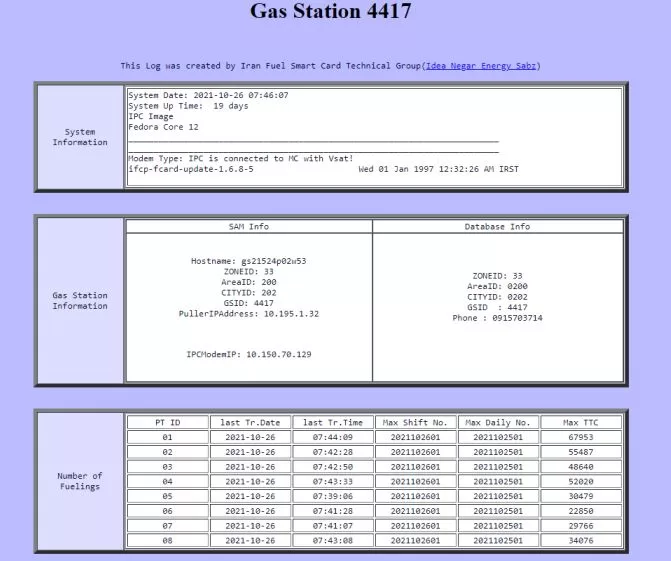The height and width of the screenshot is (561, 671).
Task: Click the Max TTC column header
Action: [x=579, y=422]
